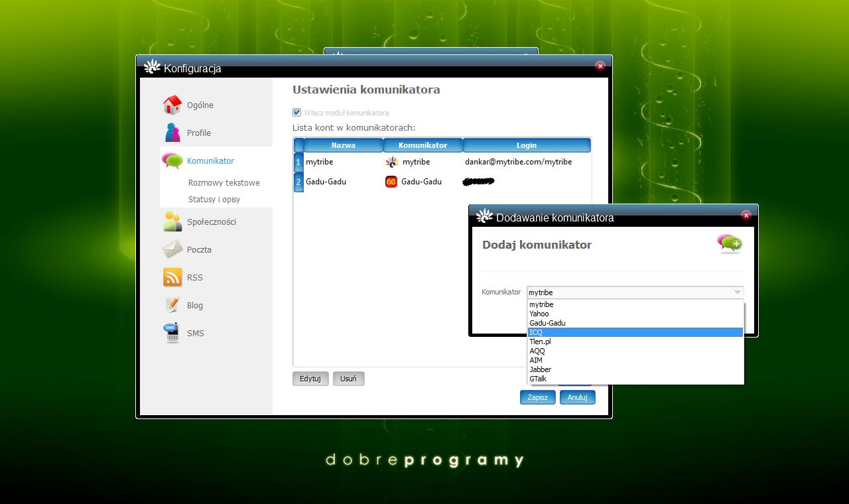Open the Poczta envelope icon
Image resolution: width=849 pixels, height=504 pixels.
click(x=172, y=249)
